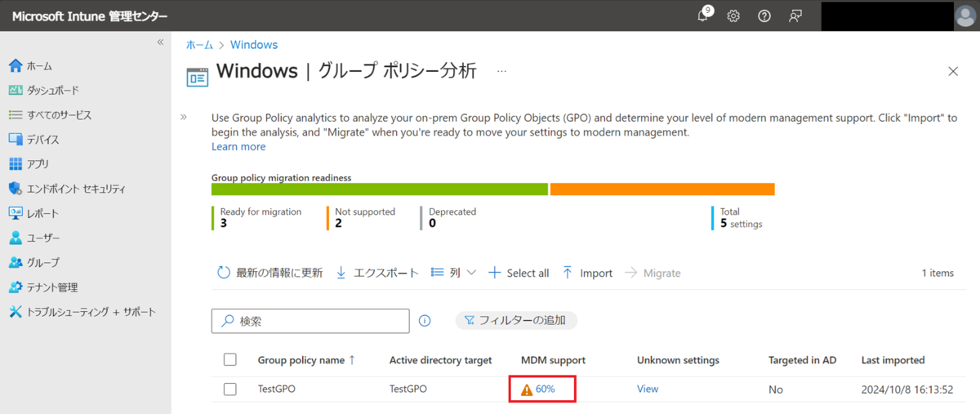Click the Select all button

pos(519,273)
